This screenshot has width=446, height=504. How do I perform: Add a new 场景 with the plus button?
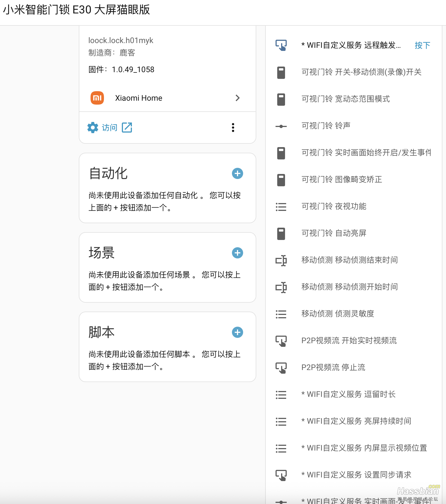click(238, 253)
